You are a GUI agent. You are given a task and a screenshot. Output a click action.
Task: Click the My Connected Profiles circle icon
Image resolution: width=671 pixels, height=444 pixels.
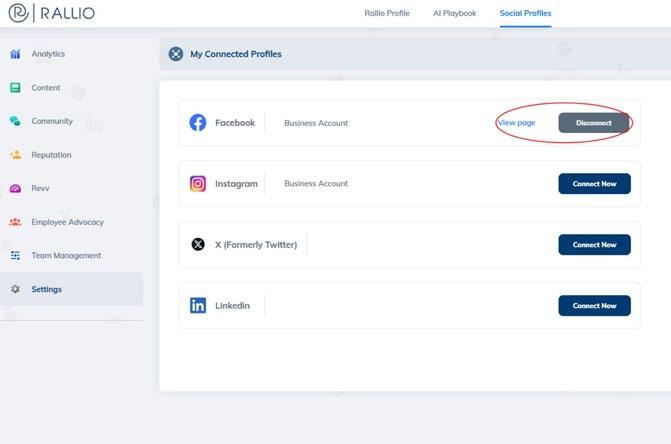tap(176, 54)
